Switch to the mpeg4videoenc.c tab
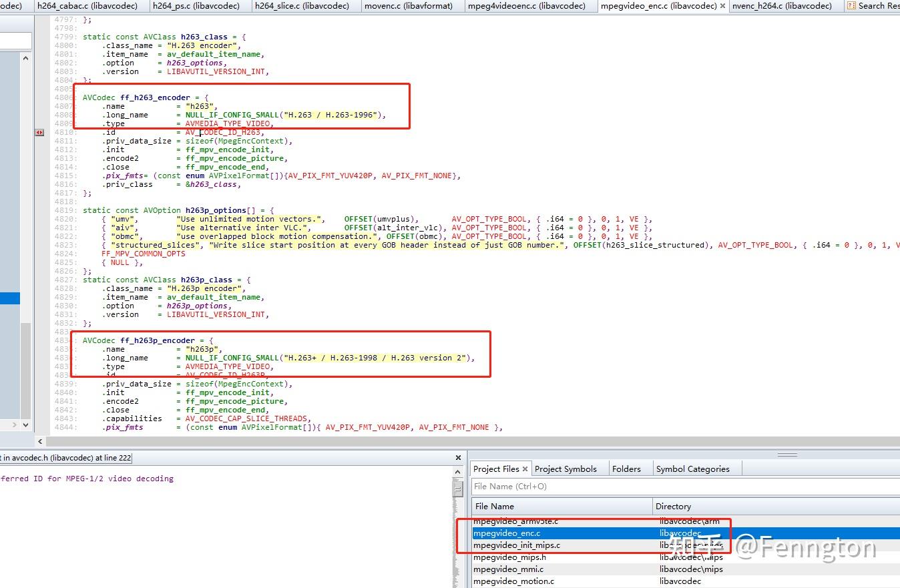 coord(526,6)
